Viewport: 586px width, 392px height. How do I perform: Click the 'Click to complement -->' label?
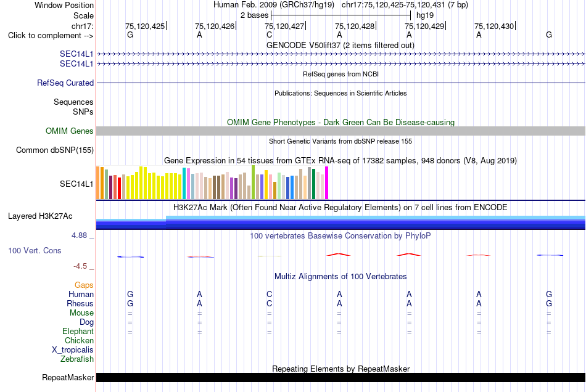tap(51, 36)
